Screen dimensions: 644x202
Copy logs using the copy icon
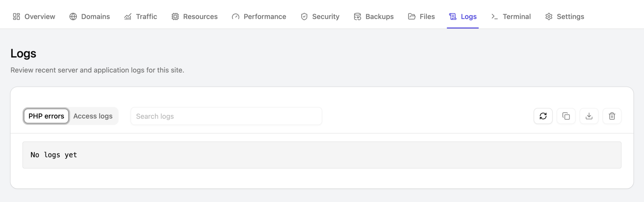[566, 116]
